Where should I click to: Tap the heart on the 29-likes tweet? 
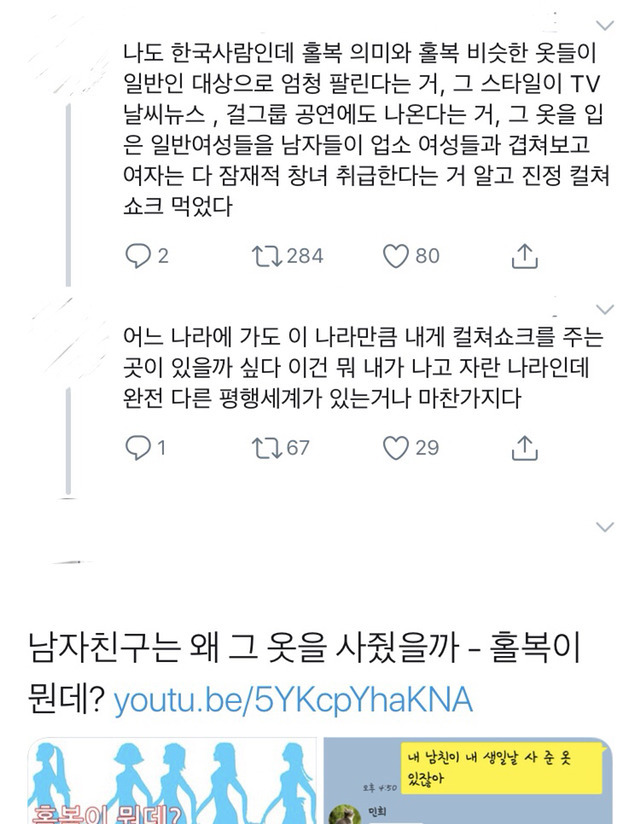pyautogui.click(x=397, y=448)
